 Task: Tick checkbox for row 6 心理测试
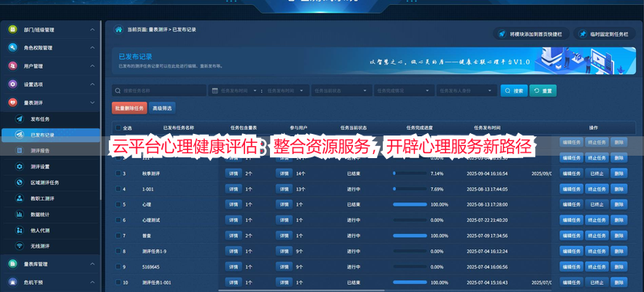[x=118, y=220]
